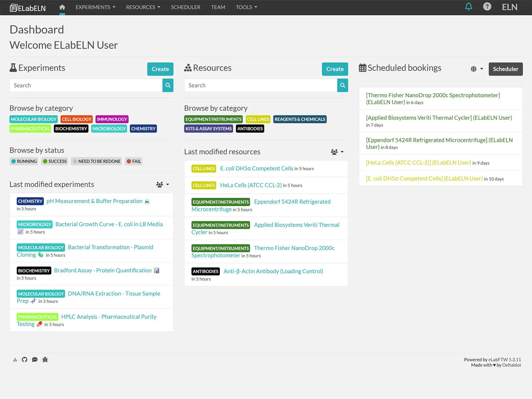Open help via the question mark icon

(487, 6)
